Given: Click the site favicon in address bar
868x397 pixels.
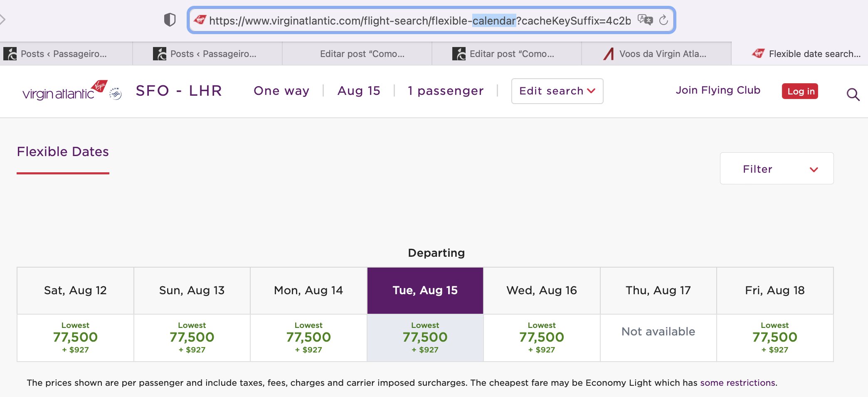Looking at the screenshot, I should (x=200, y=20).
